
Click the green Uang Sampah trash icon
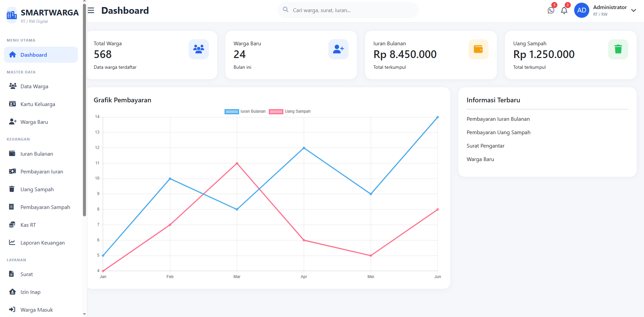tap(618, 49)
